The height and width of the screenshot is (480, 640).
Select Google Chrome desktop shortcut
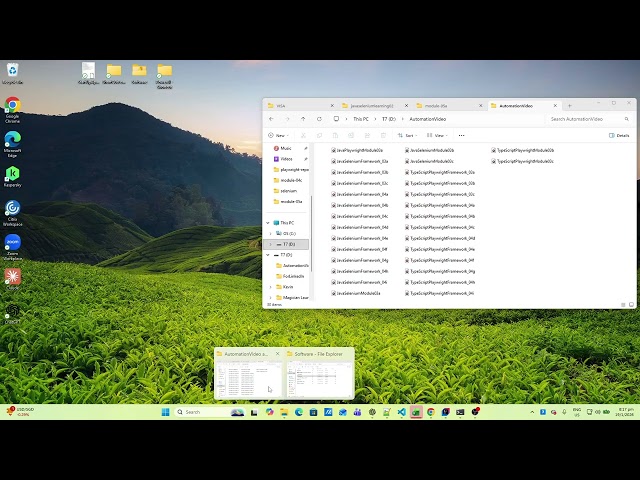[x=13, y=110]
